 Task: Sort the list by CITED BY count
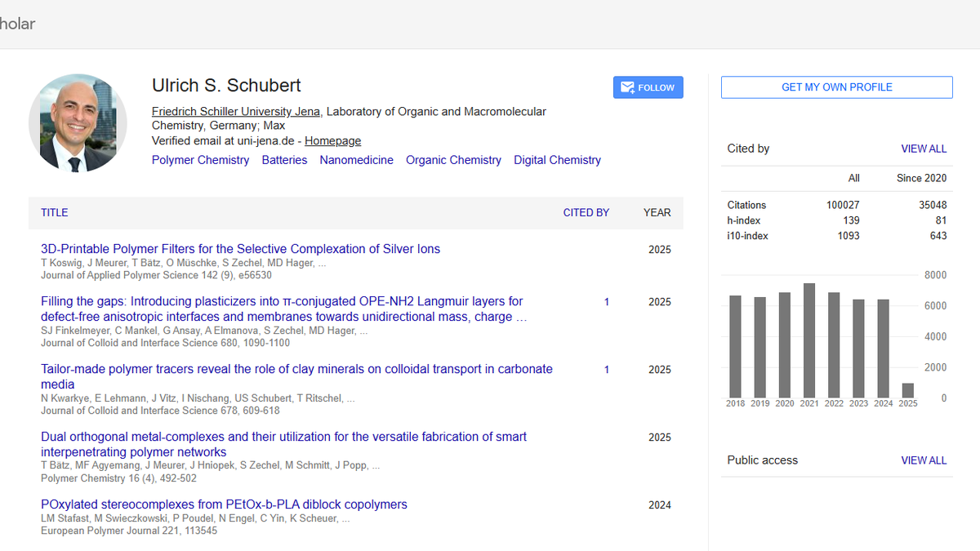[586, 212]
